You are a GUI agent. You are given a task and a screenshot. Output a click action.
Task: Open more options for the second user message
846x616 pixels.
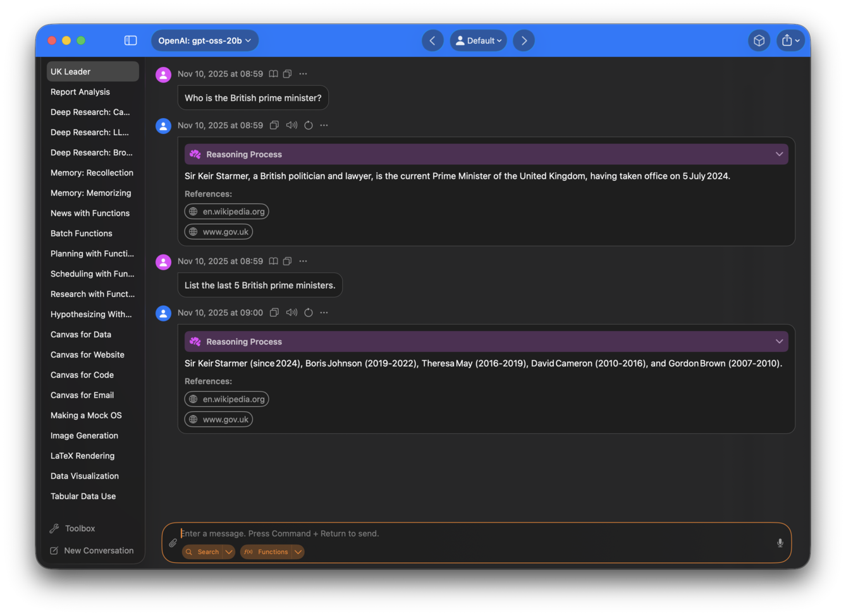pyautogui.click(x=303, y=261)
